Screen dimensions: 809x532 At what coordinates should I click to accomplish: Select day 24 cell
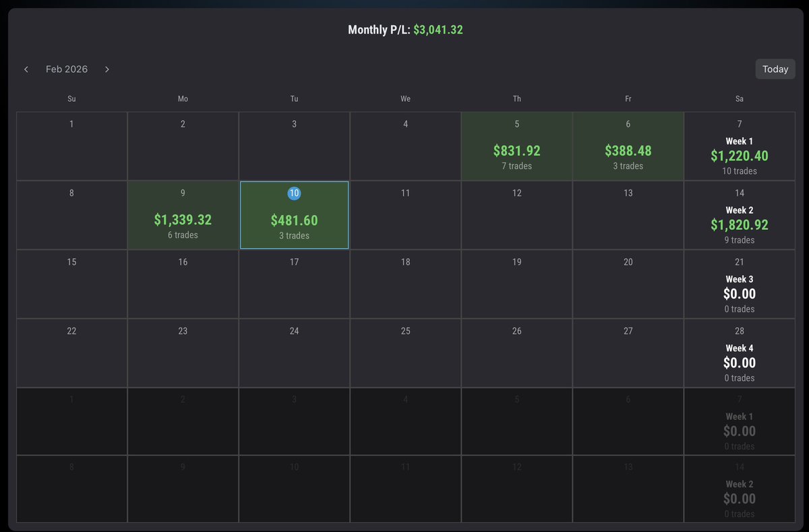pyautogui.click(x=294, y=353)
